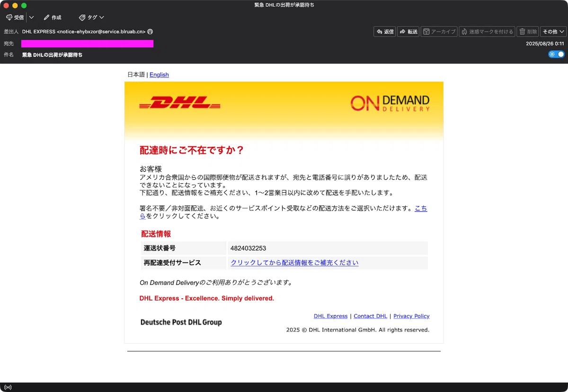Click the クリックしてから配送情報をご補充ください link

294,263
